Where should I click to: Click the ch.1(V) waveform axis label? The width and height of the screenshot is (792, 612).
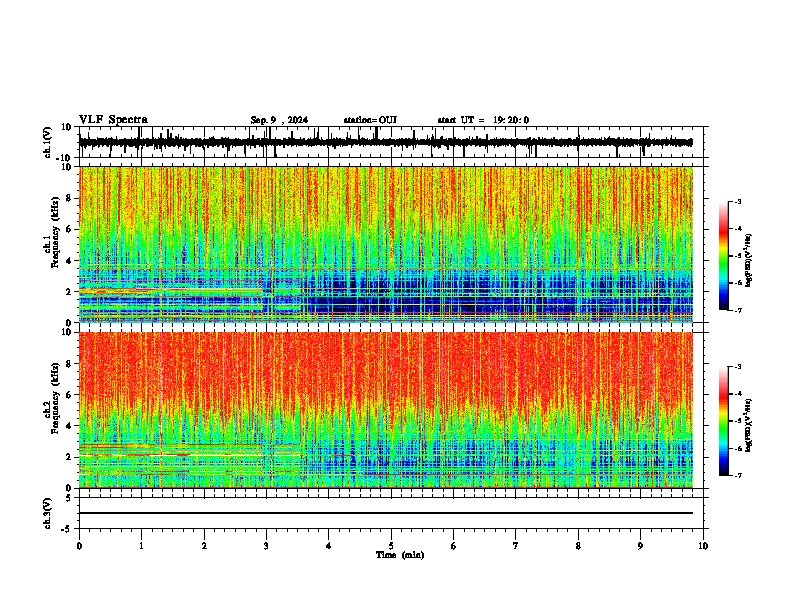[48, 142]
